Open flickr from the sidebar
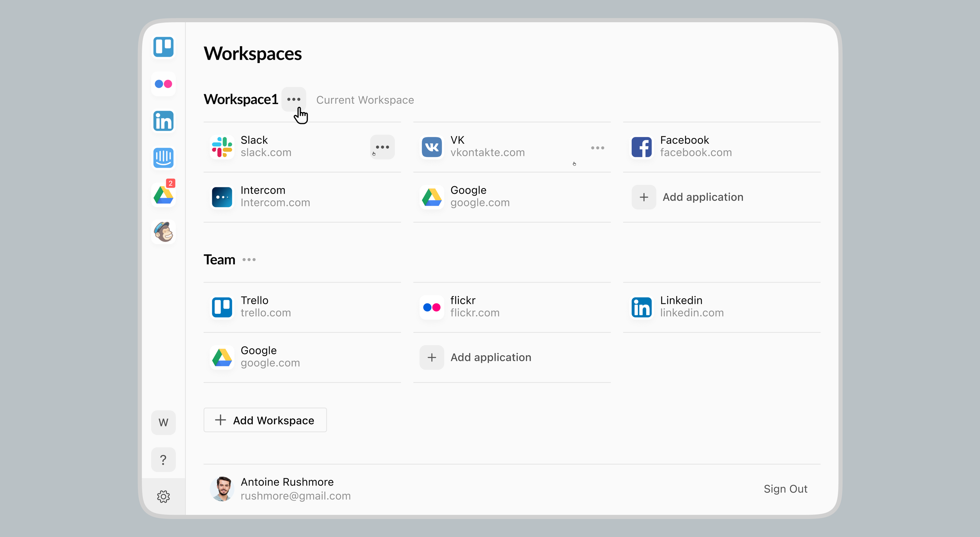The width and height of the screenshot is (980, 537). tap(163, 84)
